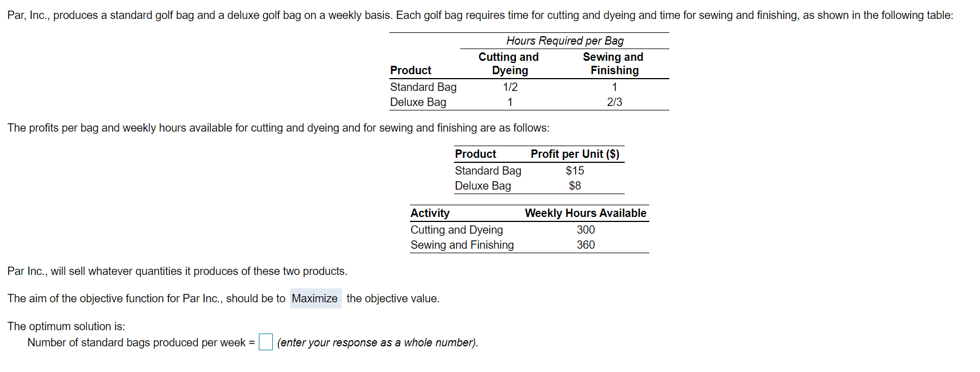Click the Sewing and Finishing column header
980x372 pixels.
pyautogui.click(x=613, y=63)
